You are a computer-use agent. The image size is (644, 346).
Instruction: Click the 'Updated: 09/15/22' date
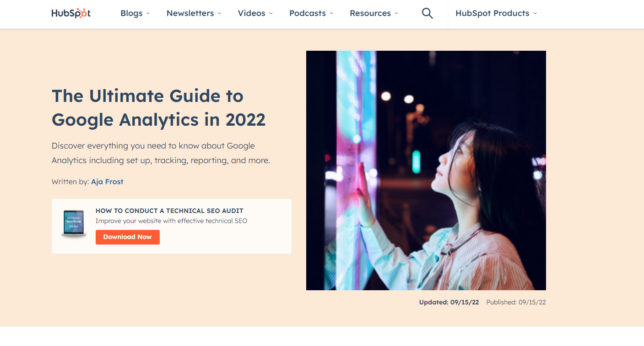(449, 303)
